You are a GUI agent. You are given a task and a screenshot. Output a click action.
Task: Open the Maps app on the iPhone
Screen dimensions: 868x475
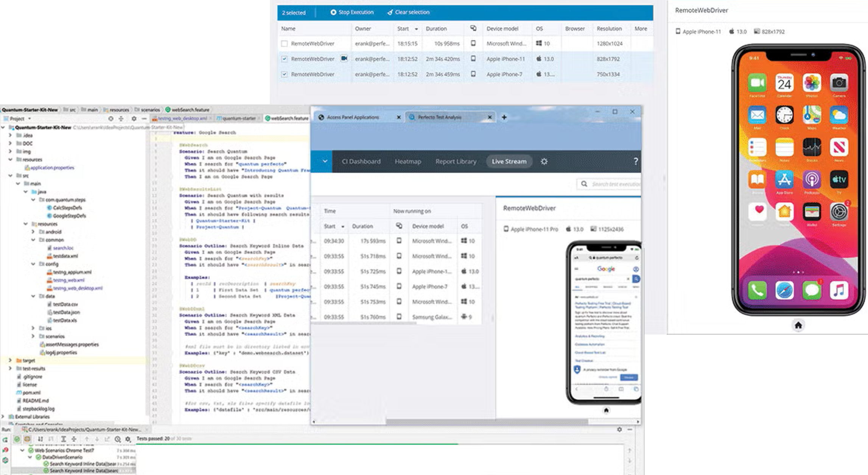[x=812, y=115]
